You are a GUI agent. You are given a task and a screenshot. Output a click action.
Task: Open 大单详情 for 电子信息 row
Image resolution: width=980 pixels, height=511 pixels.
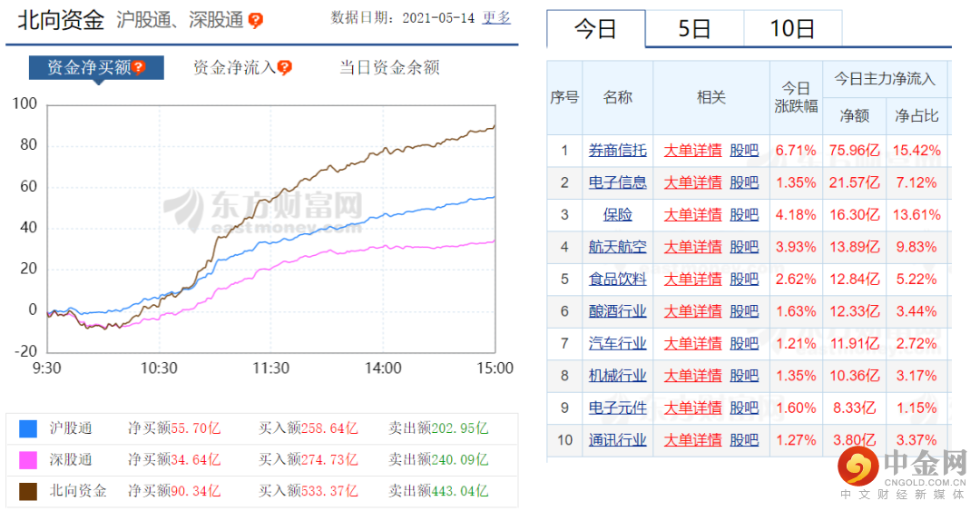(x=692, y=182)
